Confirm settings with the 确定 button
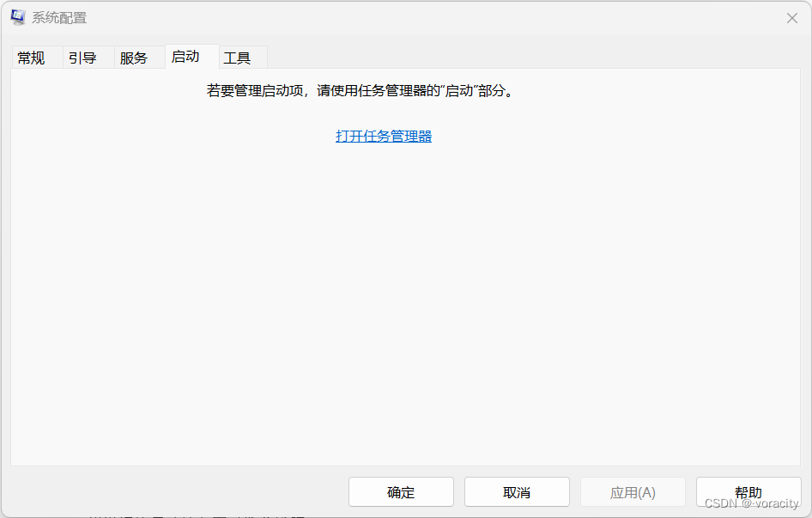 click(x=401, y=491)
